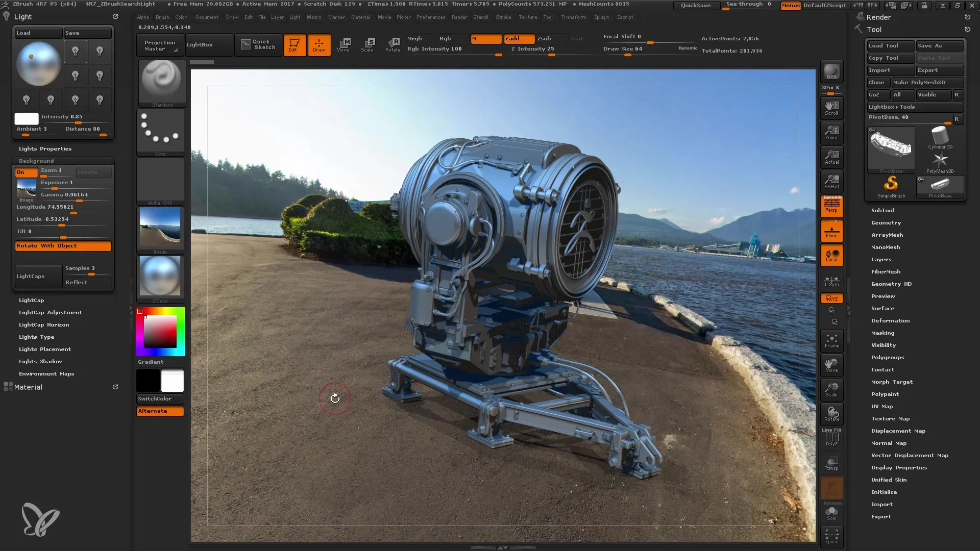Image resolution: width=980 pixels, height=551 pixels.
Task: Click the Save As button
Action: coord(938,46)
